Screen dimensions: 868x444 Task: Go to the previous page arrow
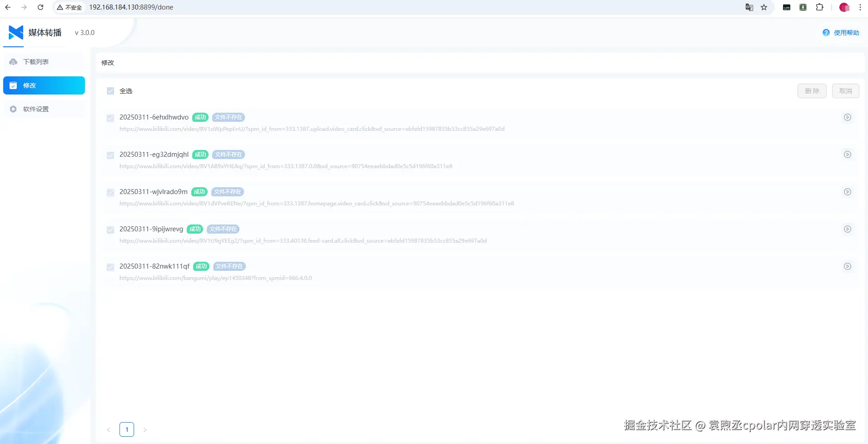click(109, 429)
